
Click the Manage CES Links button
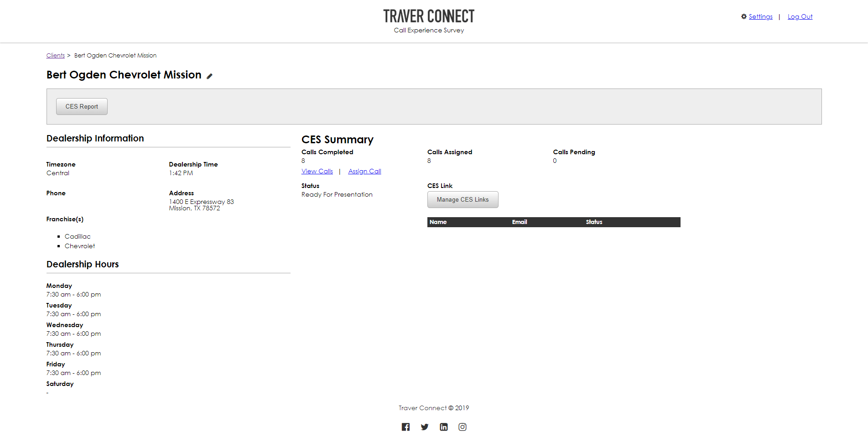(463, 199)
